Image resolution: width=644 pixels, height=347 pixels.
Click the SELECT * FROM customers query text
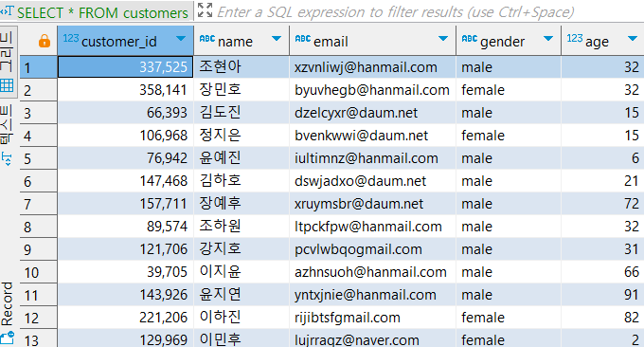pyautogui.click(x=102, y=12)
